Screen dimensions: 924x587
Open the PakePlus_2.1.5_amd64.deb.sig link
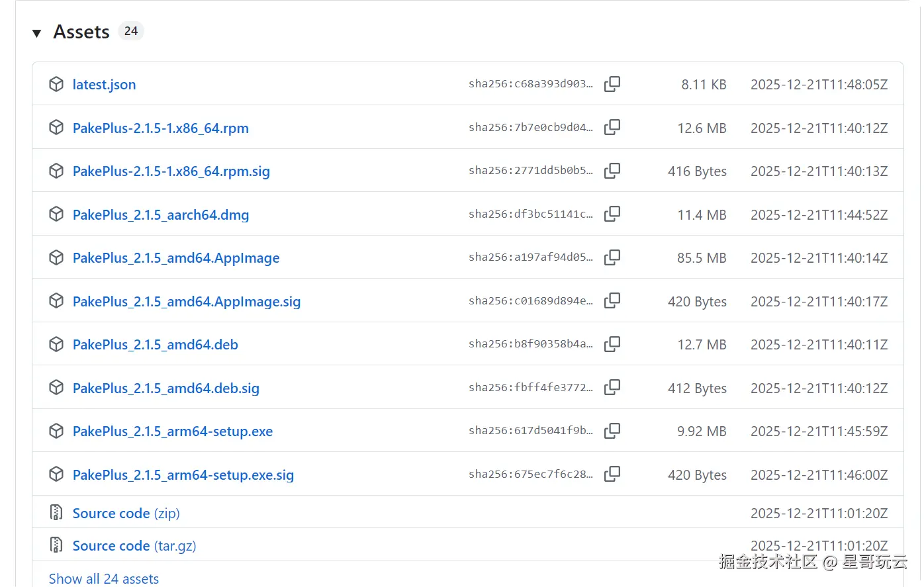pyautogui.click(x=166, y=388)
